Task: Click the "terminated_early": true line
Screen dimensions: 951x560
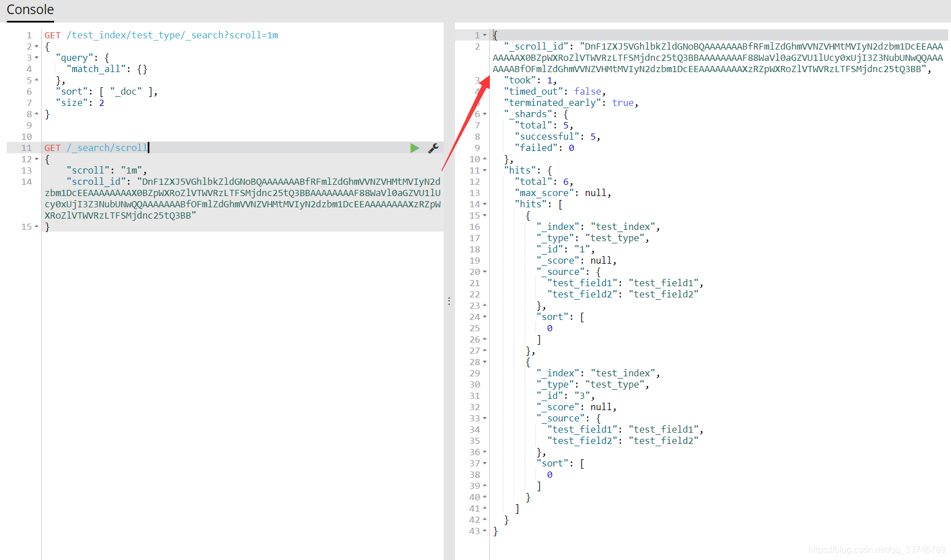Action: click(571, 103)
